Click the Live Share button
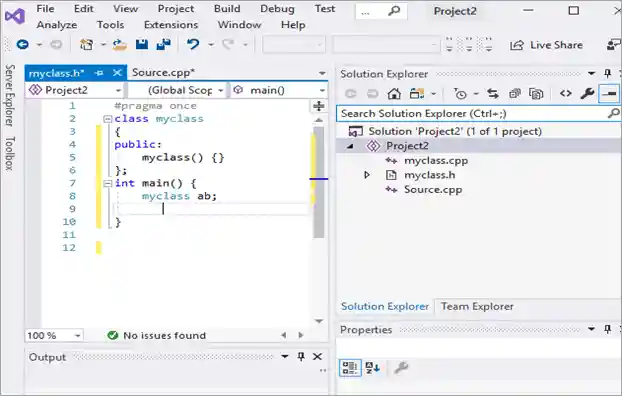The width and height of the screenshot is (622, 396). pyautogui.click(x=546, y=45)
